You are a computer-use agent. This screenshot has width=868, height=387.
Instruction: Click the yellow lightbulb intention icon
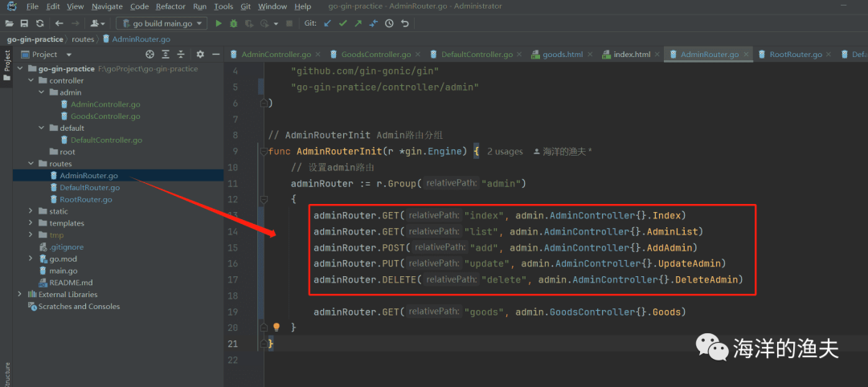(x=276, y=328)
